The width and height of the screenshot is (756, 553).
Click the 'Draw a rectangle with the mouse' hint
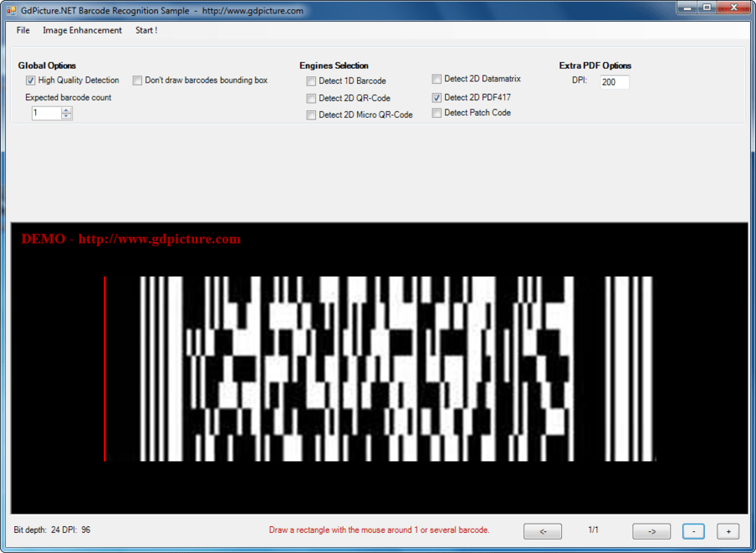click(x=379, y=529)
